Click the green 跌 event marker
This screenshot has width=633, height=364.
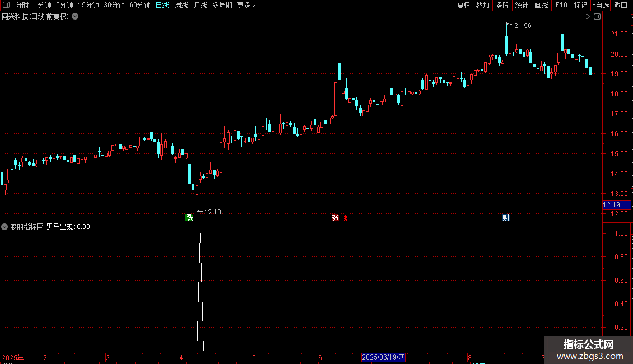[189, 217]
